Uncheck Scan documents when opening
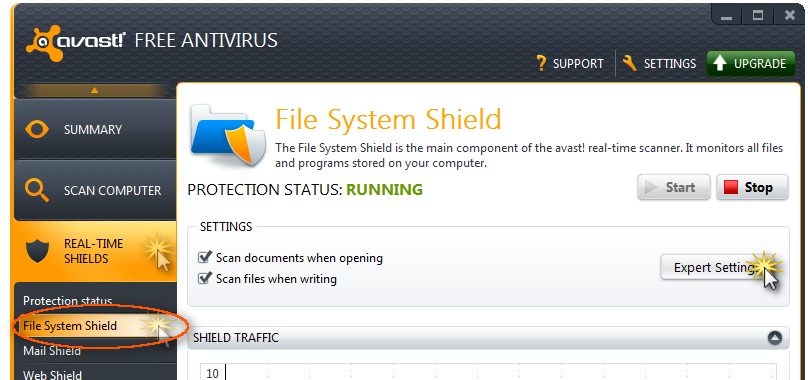The height and width of the screenshot is (380, 808). point(205,257)
